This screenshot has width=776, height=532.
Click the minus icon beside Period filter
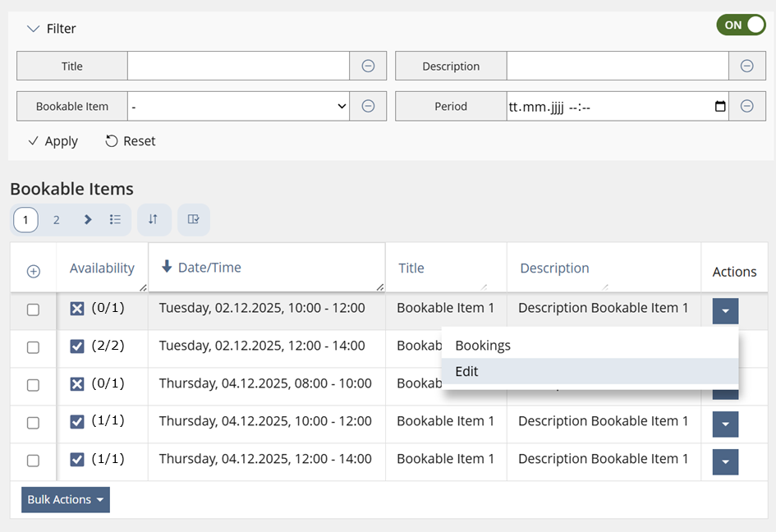click(747, 106)
